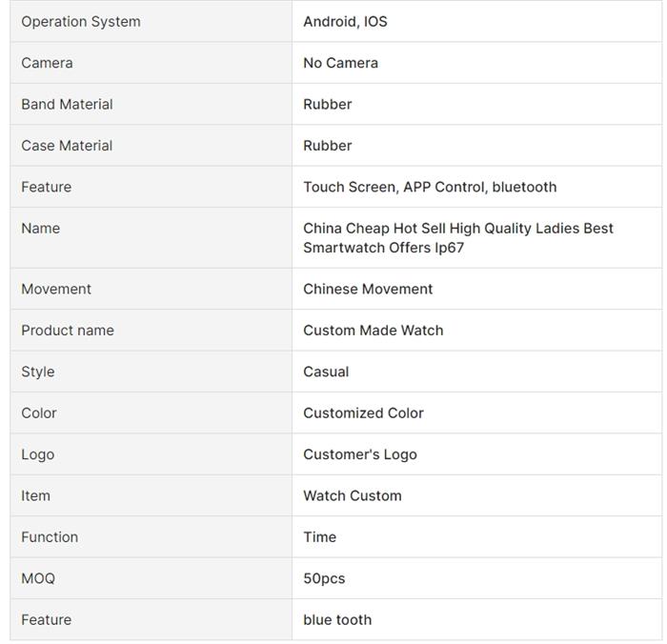Screen dimensions: 667x644
Task: Click the "MOQ" label cell
Action: coord(38,578)
